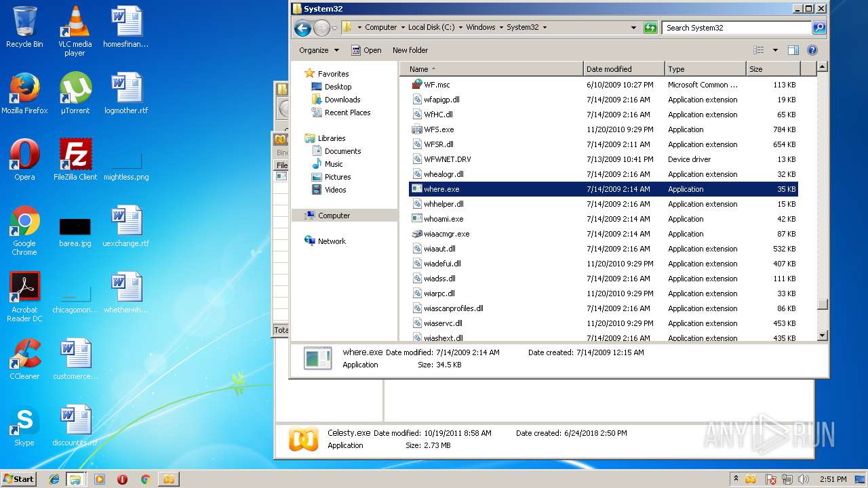Screen dimensions: 868x488
Task: Expand the System32 breadcrumb arrow
Action: 545,28
